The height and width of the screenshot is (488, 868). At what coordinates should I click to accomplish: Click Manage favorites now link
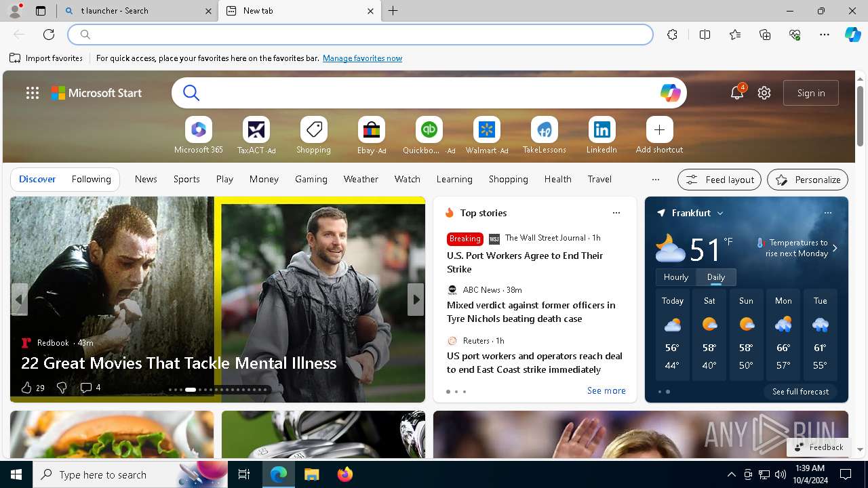pyautogui.click(x=362, y=58)
